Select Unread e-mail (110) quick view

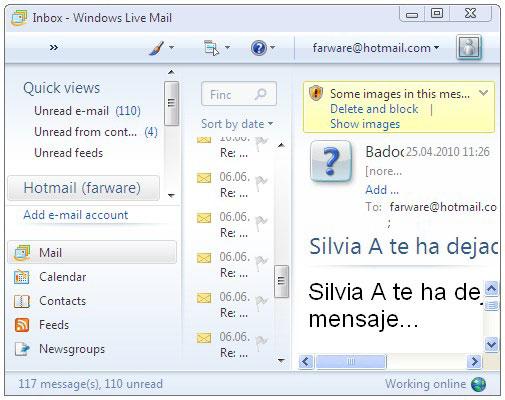tap(87, 111)
